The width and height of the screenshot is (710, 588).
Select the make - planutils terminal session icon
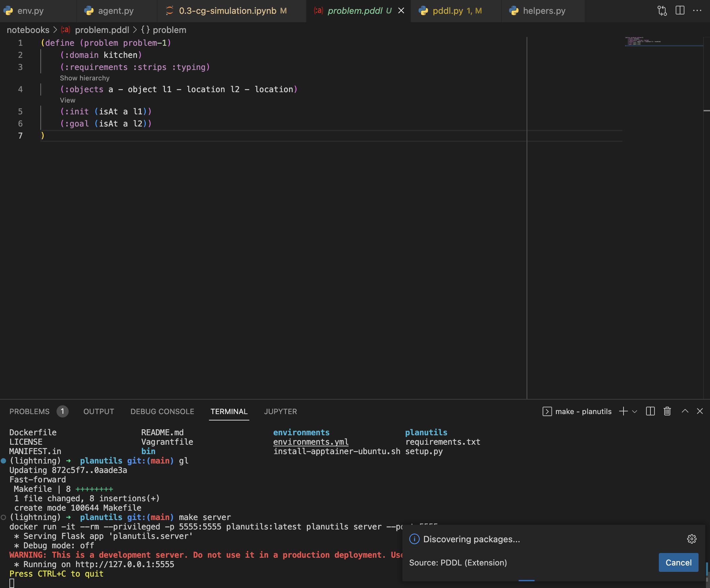[547, 412]
